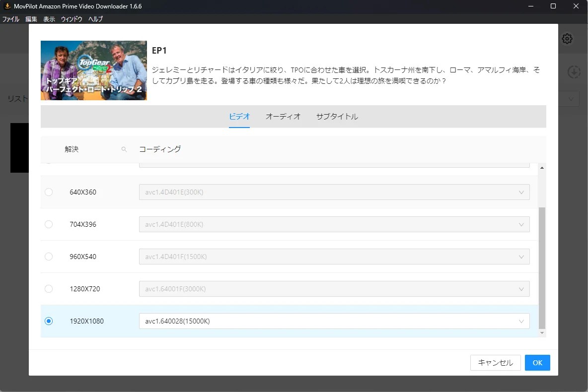
Task: Choose the 1280X720 resolution option
Action: pos(49,289)
